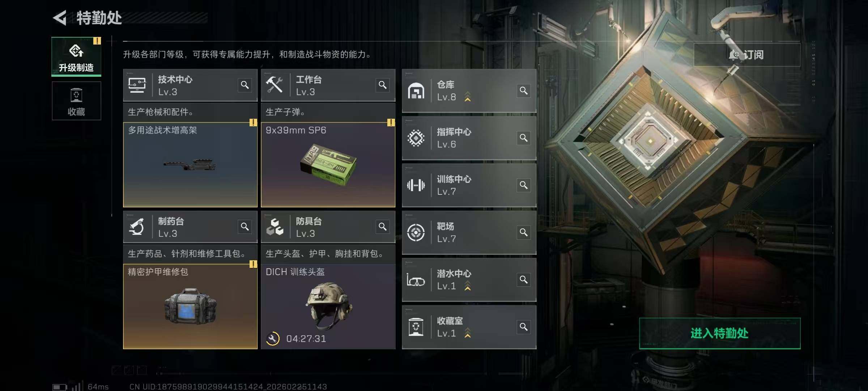Screen dimensions: 868x391
Task: Open the 9x39mm SP6 ammo card
Action: 328,165
